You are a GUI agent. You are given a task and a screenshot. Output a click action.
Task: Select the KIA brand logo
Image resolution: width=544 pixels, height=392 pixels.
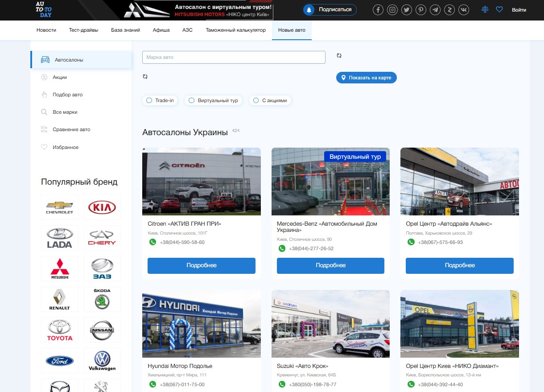102,207
